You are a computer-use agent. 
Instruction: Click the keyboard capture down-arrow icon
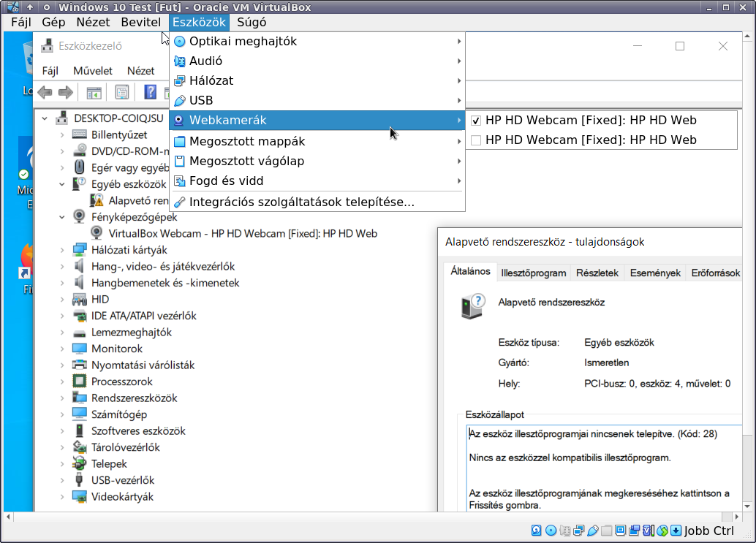tap(676, 531)
